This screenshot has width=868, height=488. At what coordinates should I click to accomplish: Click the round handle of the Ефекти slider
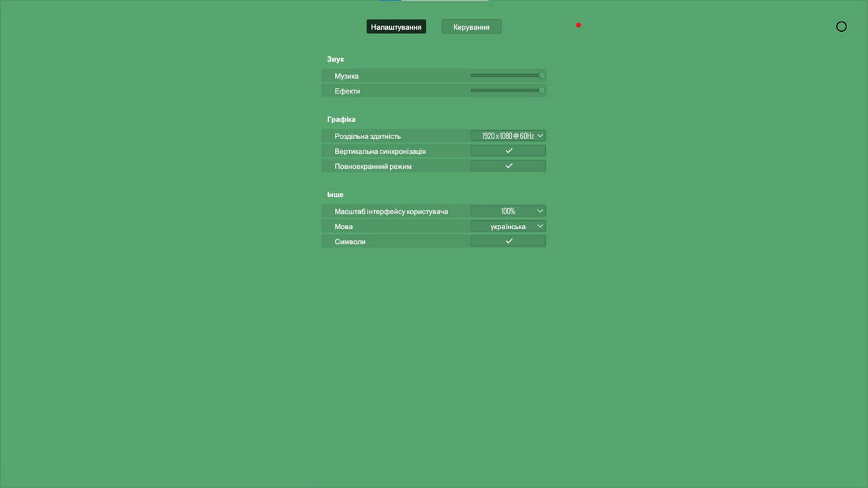(542, 91)
